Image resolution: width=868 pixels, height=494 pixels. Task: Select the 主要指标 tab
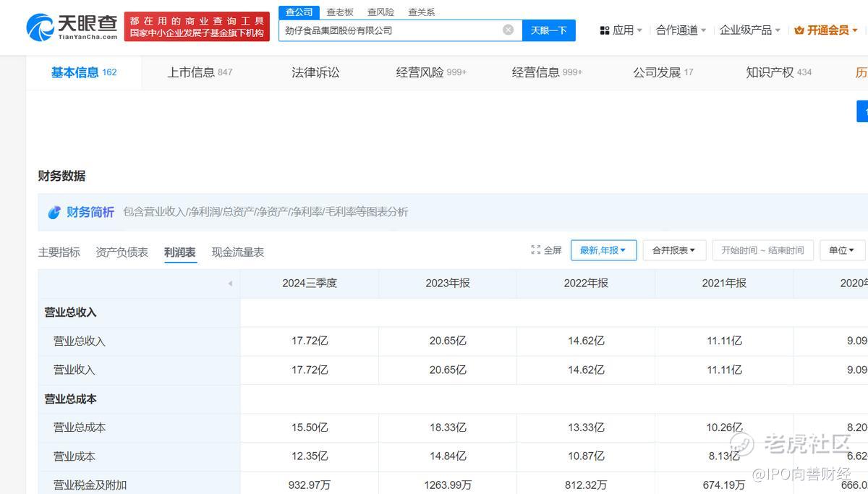click(59, 252)
